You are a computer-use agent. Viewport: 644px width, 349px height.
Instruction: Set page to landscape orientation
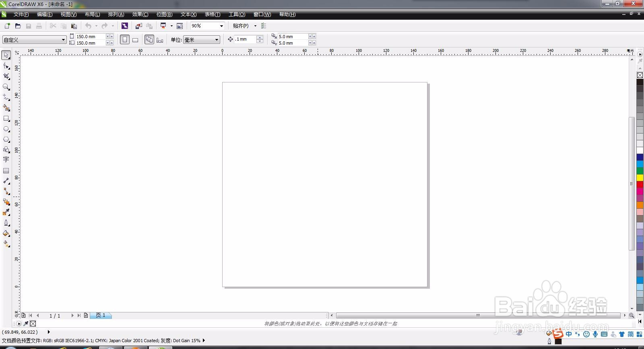135,40
